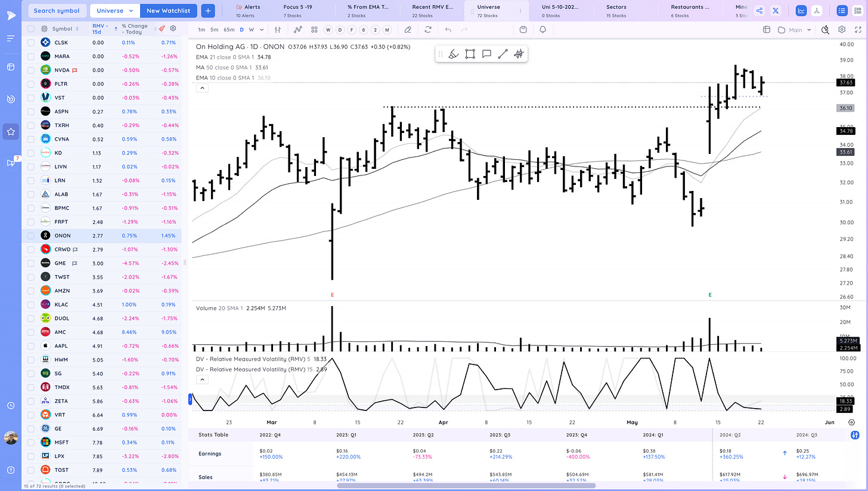Select the rectangle drawing tool
Screen dimensions: 868x491
pos(470,54)
